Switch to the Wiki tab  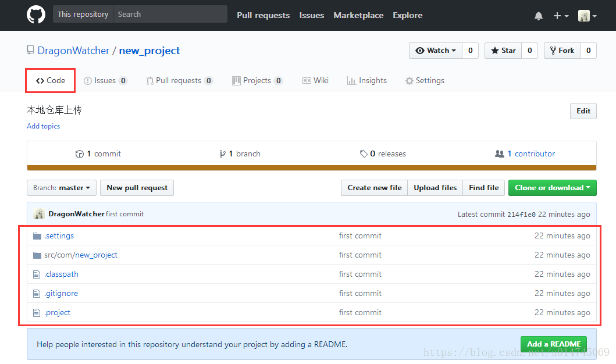[315, 80]
